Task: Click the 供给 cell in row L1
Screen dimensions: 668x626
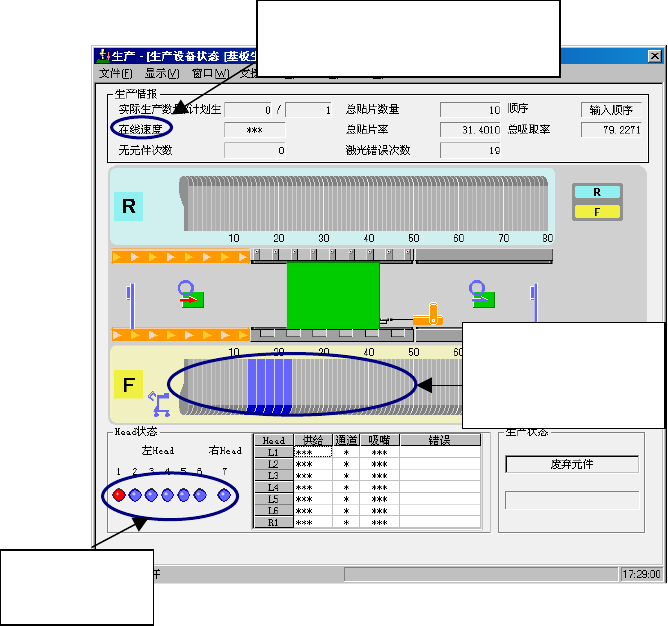Action: pyautogui.click(x=313, y=452)
